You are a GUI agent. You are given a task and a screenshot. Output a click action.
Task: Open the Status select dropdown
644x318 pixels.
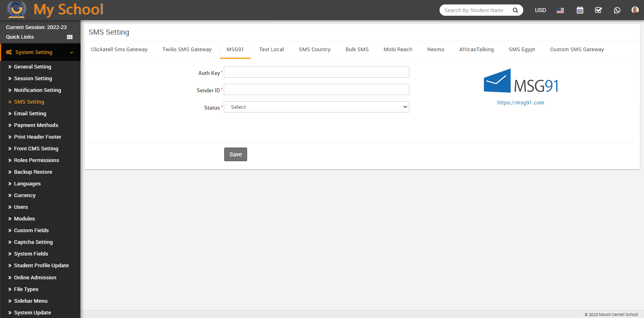[316, 107]
